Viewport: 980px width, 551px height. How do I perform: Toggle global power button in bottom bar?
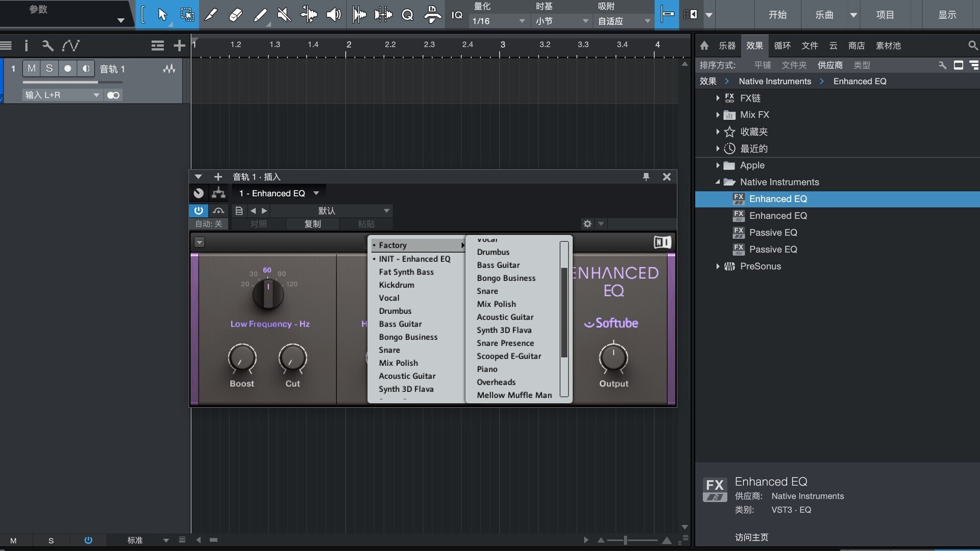point(88,540)
